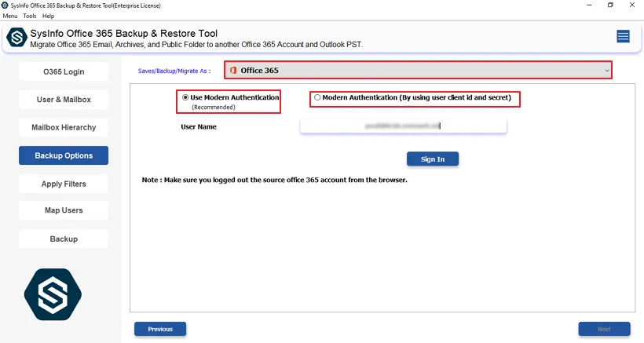Go to the O365 Login step

pyautogui.click(x=64, y=71)
